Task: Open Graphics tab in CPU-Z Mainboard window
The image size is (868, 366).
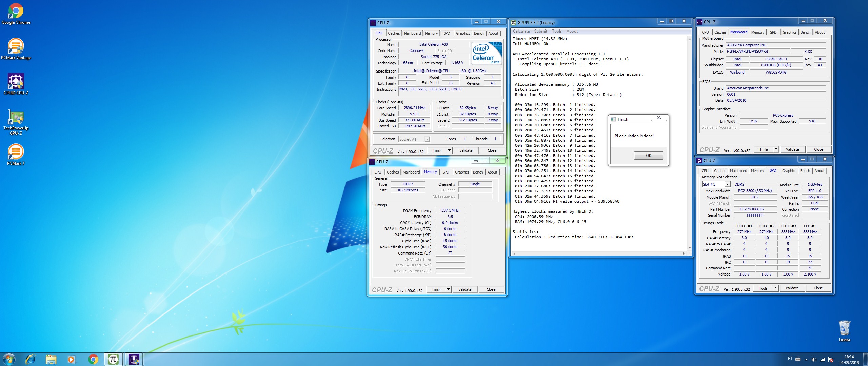Action: [x=789, y=32]
